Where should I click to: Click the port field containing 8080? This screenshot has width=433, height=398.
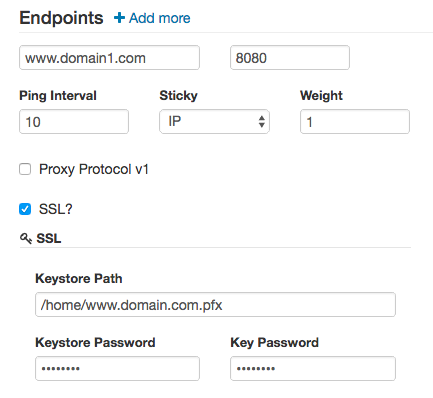[x=290, y=58]
